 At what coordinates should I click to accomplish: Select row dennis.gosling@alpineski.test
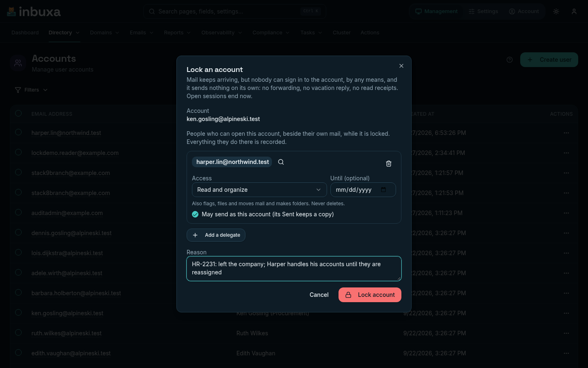(18, 232)
